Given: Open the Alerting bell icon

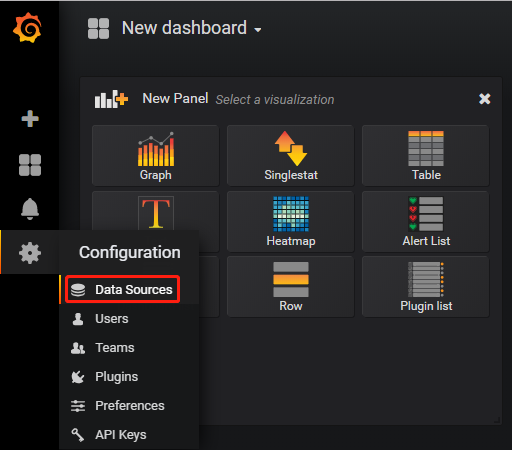Looking at the screenshot, I should (30, 209).
